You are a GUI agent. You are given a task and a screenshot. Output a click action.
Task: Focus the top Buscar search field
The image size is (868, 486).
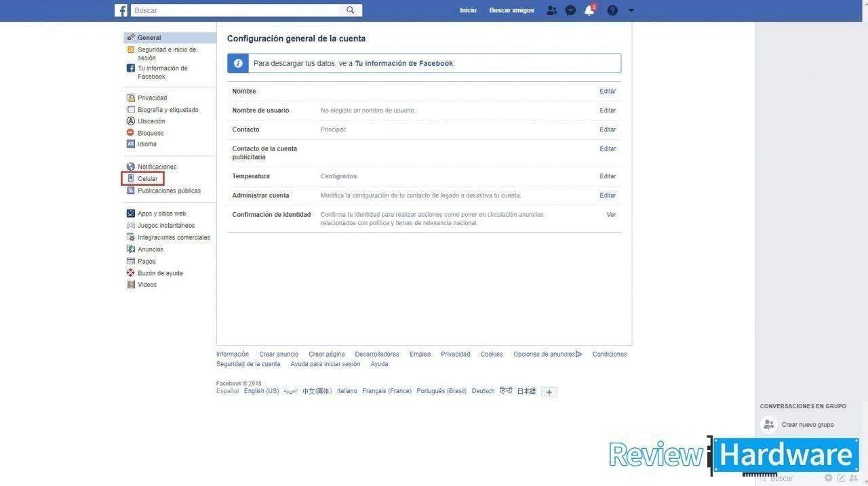point(235,10)
